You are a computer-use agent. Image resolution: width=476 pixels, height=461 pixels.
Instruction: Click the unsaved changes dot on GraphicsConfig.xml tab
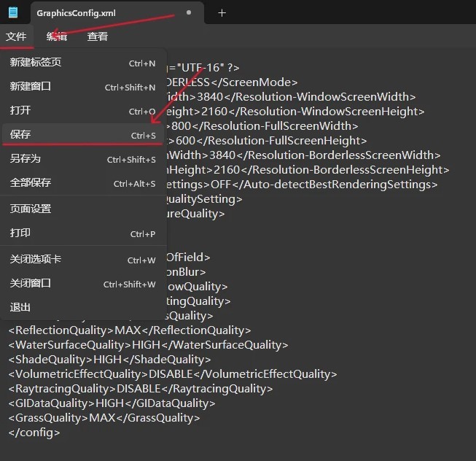coord(190,12)
